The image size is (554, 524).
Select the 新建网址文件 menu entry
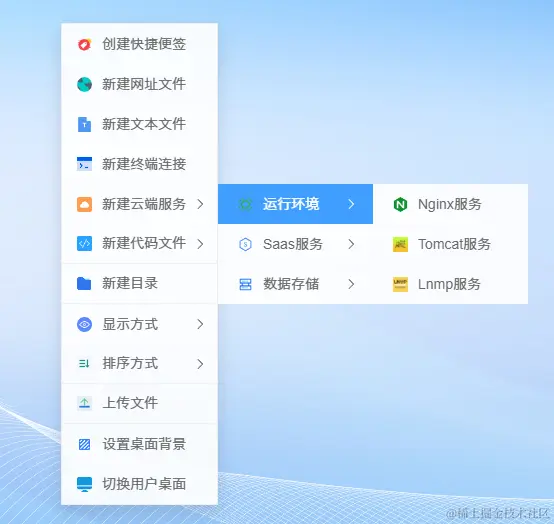click(x=140, y=84)
